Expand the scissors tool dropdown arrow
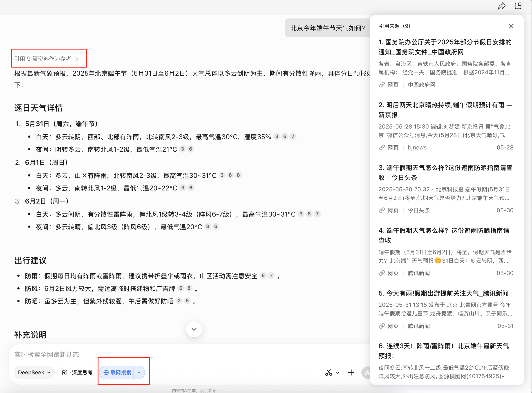Image resolution: width=532 pixels, height=393 pixels. click(338, 373)
